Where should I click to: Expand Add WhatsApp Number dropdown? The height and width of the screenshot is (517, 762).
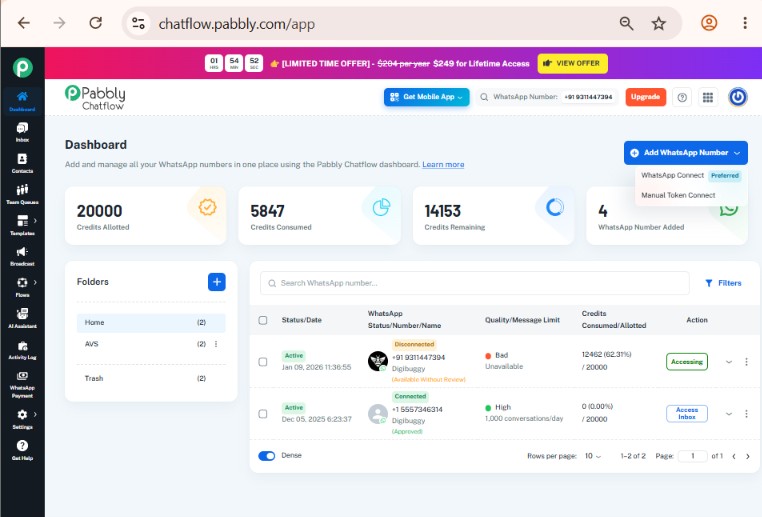click(x=686, y=153)
